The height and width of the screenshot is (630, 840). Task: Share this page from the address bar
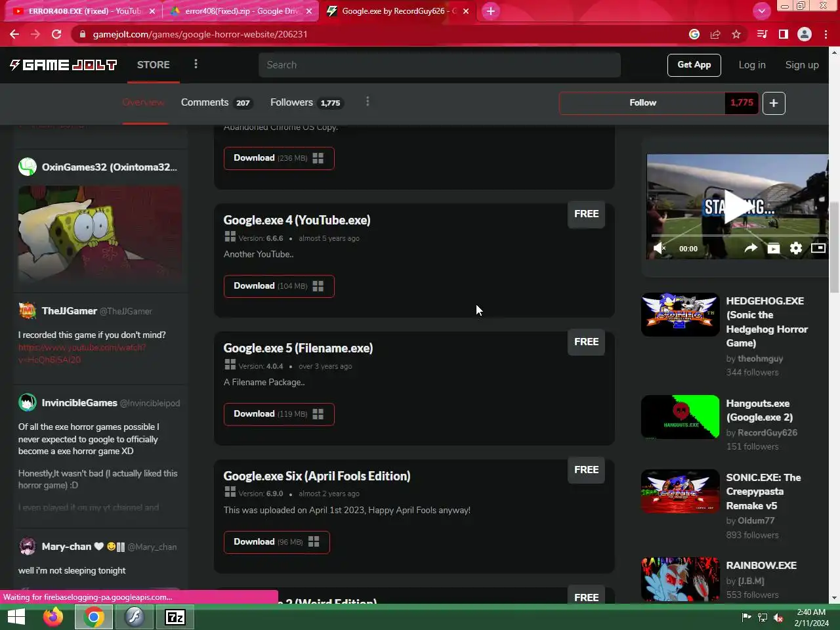pos(715,34)
